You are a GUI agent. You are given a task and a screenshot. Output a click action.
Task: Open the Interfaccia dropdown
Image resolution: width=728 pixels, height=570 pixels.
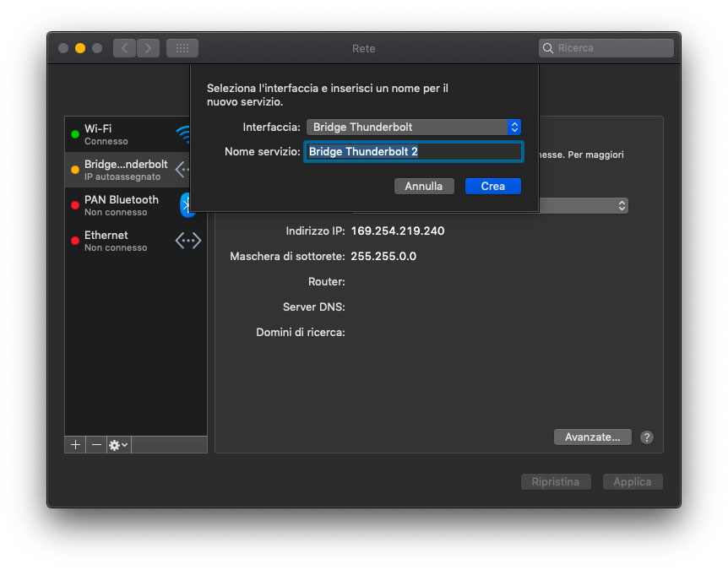pyautogui.click(x=414, y=128)
